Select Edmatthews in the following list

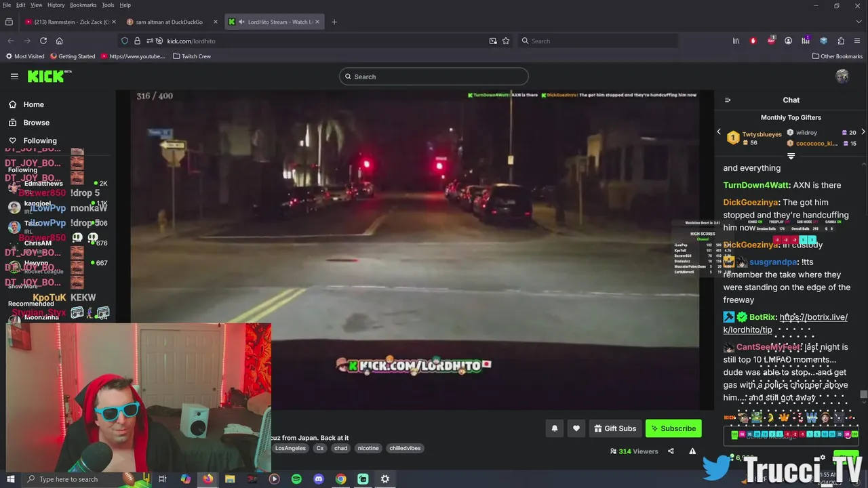[58, 186]
